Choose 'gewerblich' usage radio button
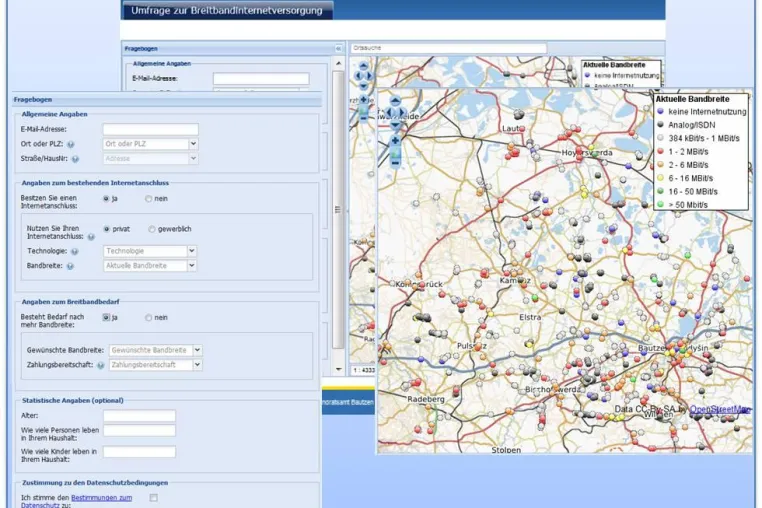 (x=152, y=229)
